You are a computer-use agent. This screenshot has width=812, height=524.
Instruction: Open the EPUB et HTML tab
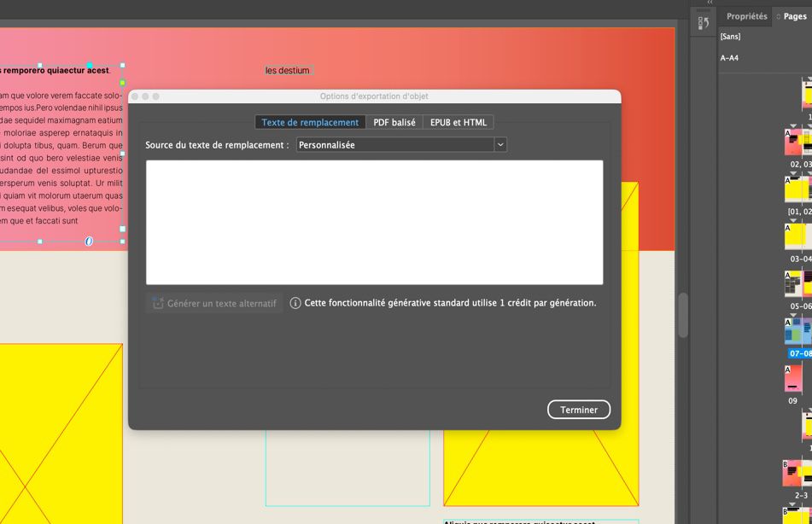(x=459, y=122)
